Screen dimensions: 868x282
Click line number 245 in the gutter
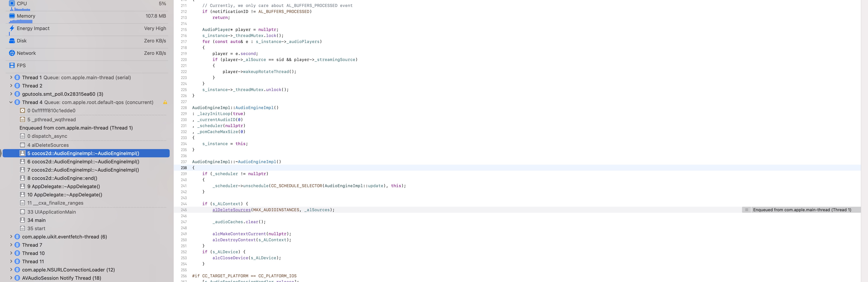point(184,210)
